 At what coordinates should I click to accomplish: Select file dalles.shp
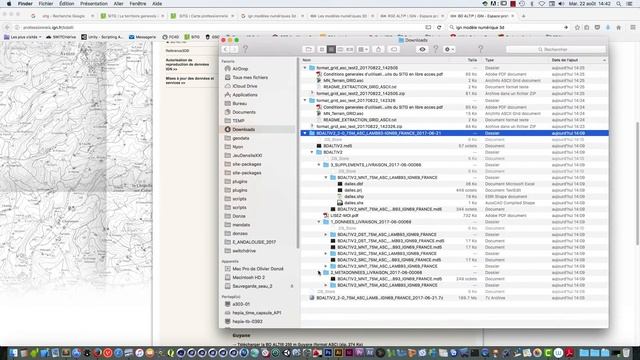click(354, 197)
